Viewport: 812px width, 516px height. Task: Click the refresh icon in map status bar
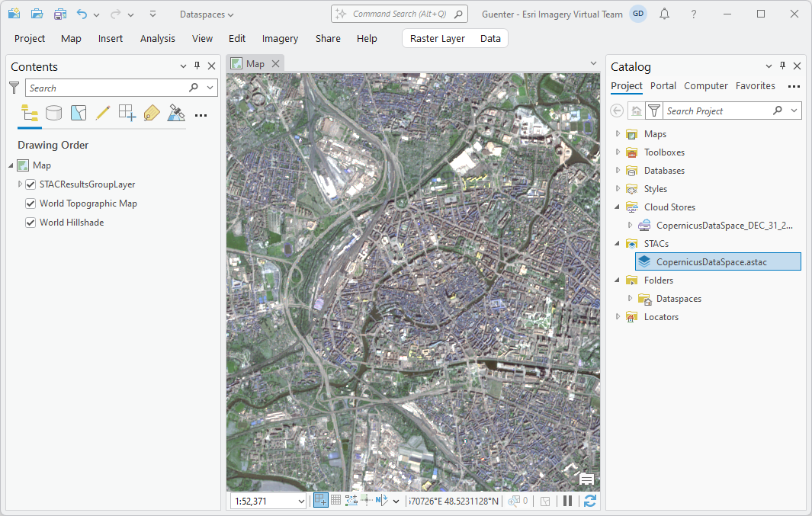[589, 501]
